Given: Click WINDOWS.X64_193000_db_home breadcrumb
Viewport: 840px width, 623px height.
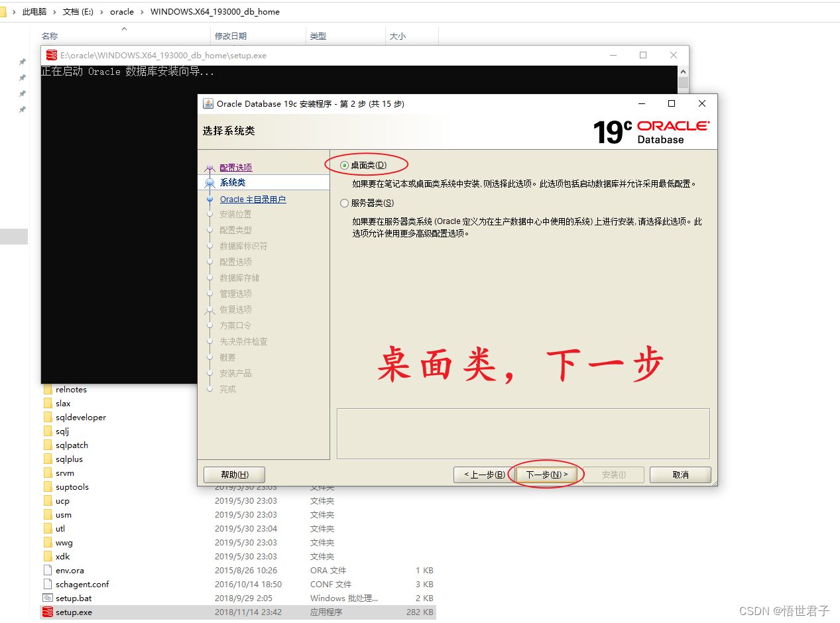Looking at the screenshot, I should click(x=215, y=12).
